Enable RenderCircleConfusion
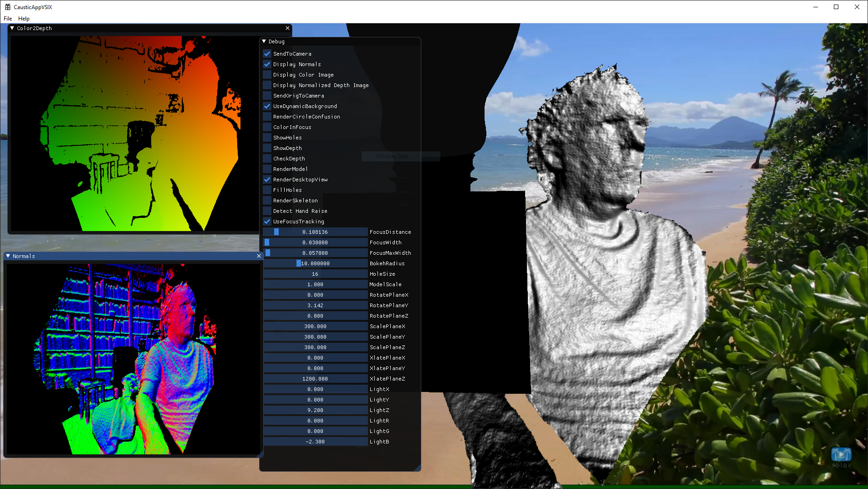 tap(267, 117)
